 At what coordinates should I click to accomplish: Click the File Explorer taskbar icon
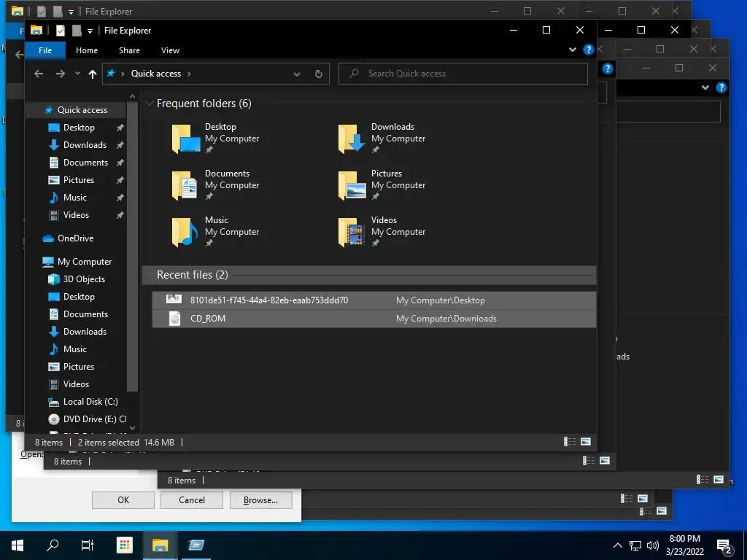160,545
